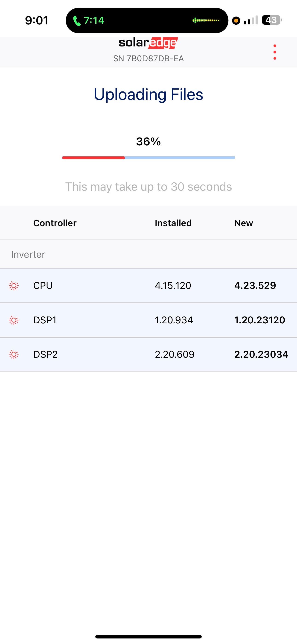297x644 pixels.
Task: Select the Installed column header
Action: pos(173,223)
